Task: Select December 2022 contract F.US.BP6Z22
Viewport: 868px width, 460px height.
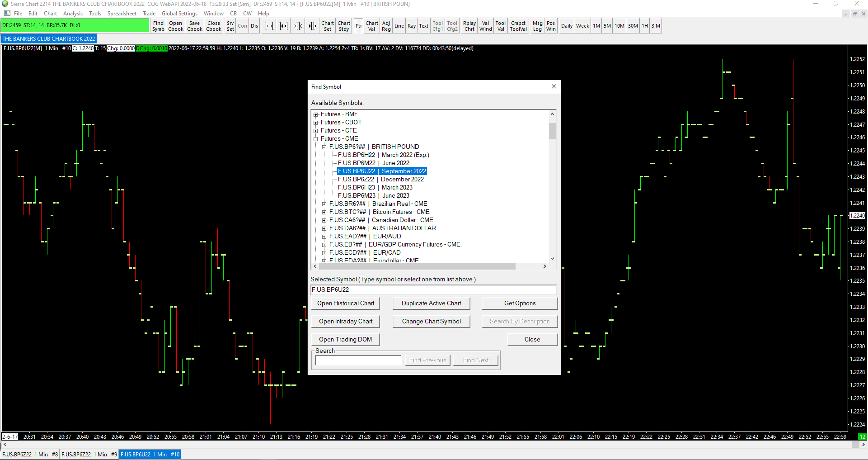Action: click(380, 180)
